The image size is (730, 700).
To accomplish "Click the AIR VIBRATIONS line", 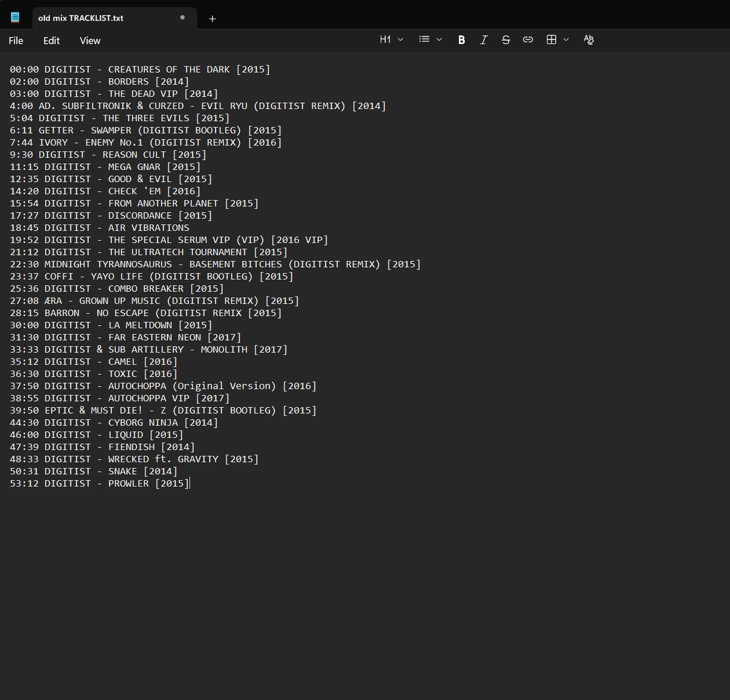I will [99, 228].
